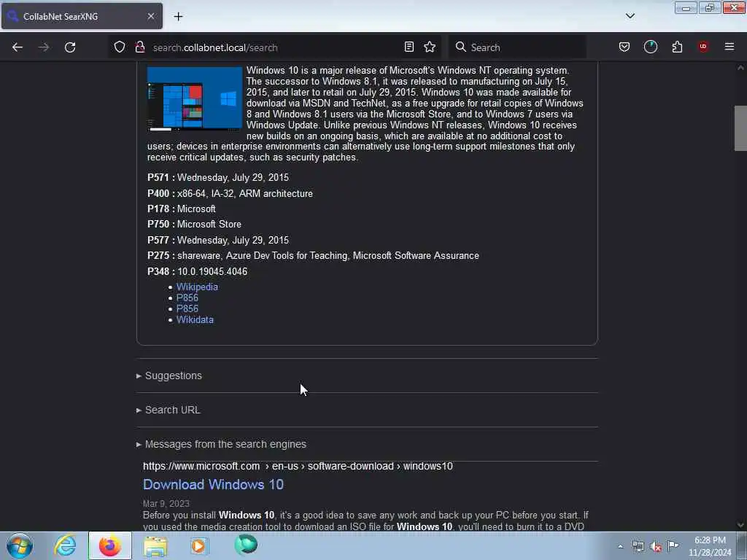Open the circular container extension icon
747x560 pixels.
(650, 47)
